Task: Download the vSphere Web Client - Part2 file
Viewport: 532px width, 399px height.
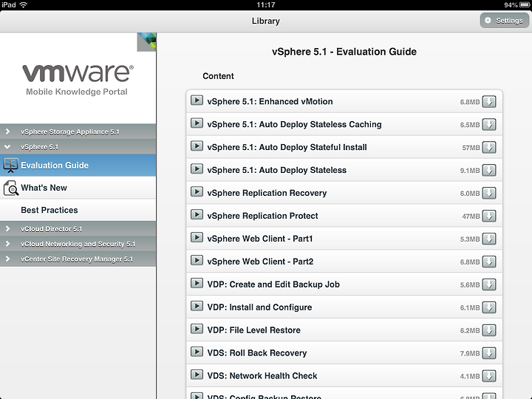Action: click(489, 262)
